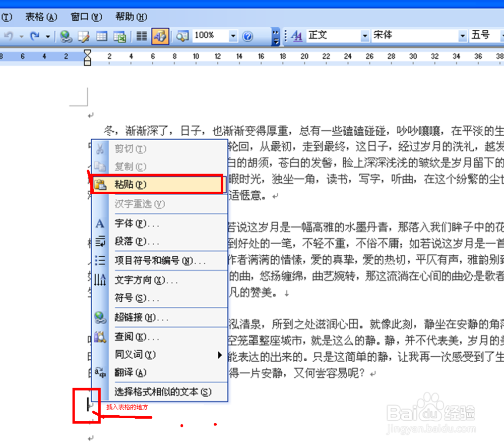Click the Redo toolbar icon
Image resolution: width=504 pixels, height=446 pixels.
point(35,36)
